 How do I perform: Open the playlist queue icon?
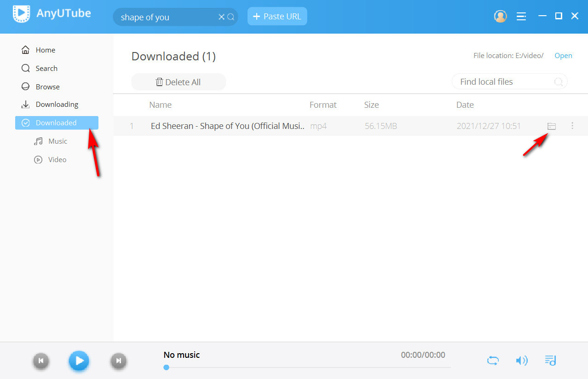tap(550, 360)
